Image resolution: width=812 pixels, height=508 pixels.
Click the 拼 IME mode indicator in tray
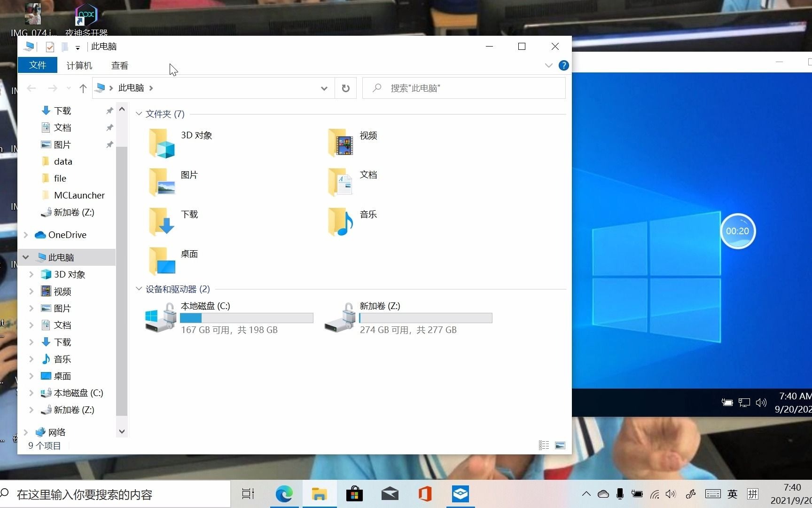tap(752, 494)
